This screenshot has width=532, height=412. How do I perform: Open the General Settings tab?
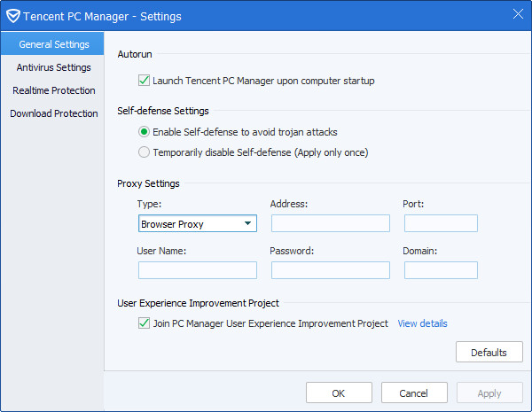tap(53, 44)
